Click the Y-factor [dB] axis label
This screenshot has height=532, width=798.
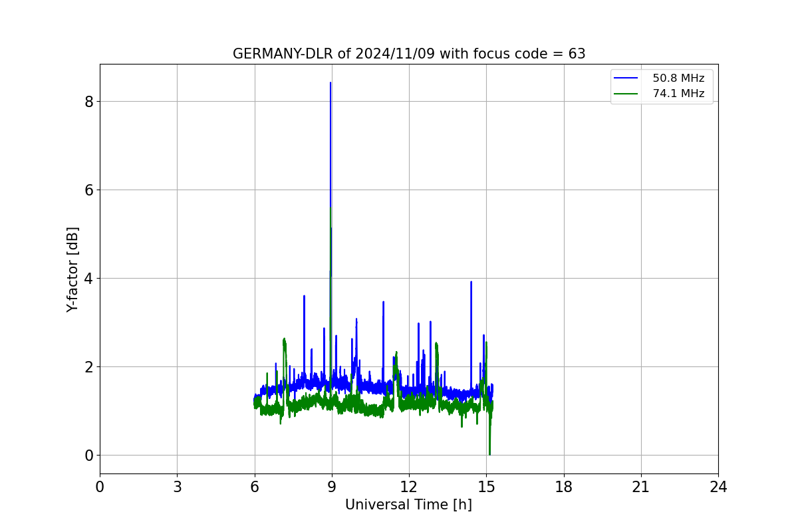coord(73,269)
